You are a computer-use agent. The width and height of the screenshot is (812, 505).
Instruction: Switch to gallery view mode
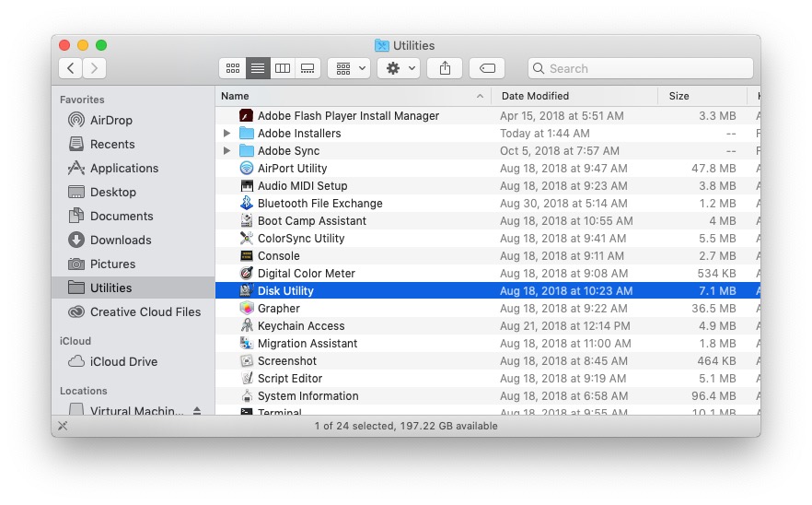pyautogui.click(x=307, y=68)
